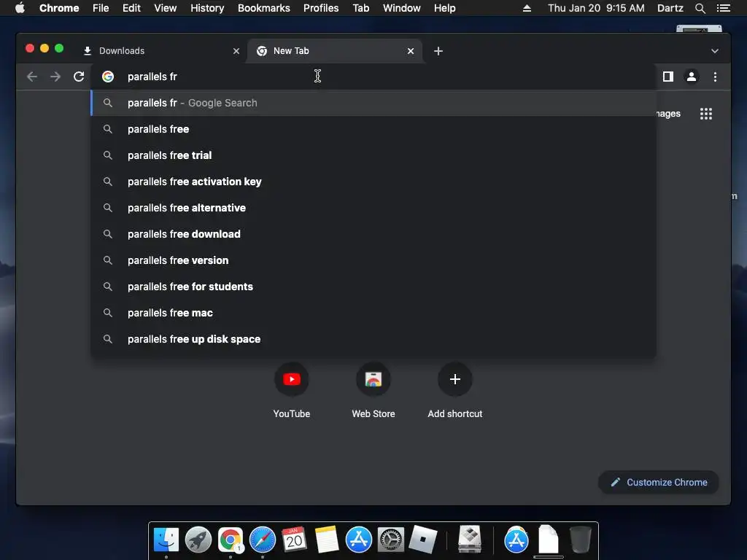Click Customize Chrome button
The height and width of the screenshot is (560, 747).
(x=659, y=483)
